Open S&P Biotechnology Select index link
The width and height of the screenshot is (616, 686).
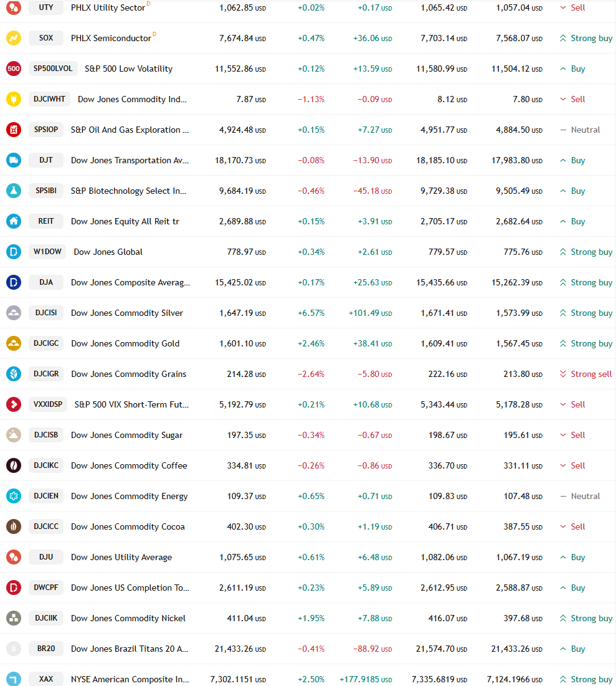click(x=129, y=191)
